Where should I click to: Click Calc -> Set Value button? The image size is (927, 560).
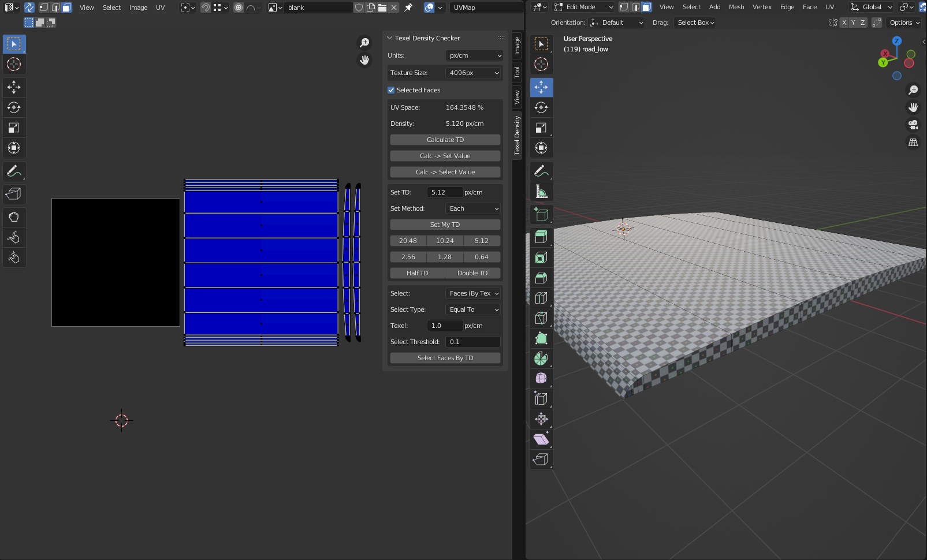(x=445, y=156)
